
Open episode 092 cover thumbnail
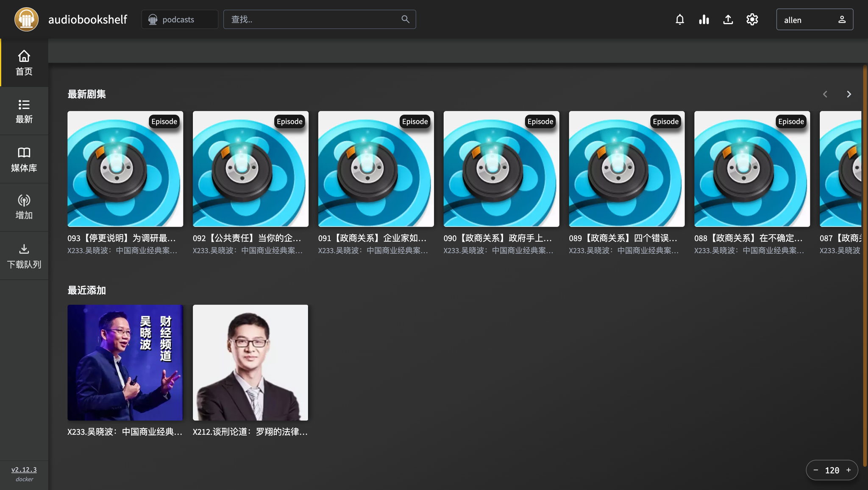click(250, 169)
